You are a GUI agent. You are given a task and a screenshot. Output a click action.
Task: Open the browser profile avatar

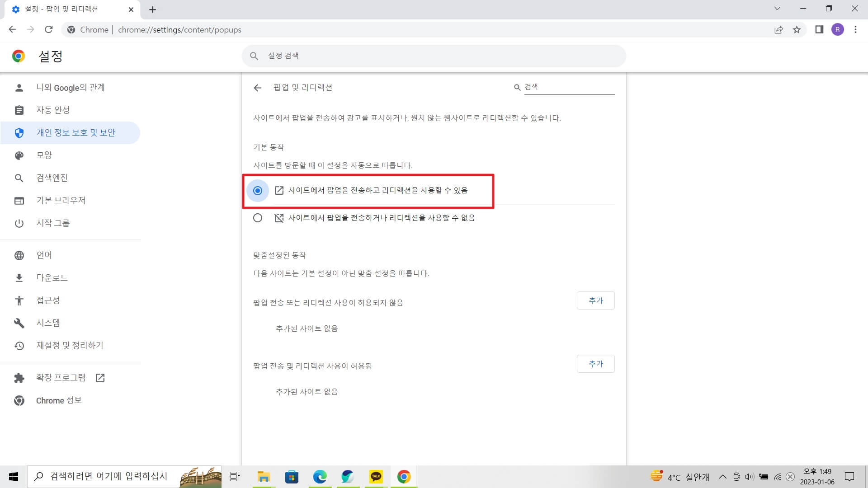pyautogui.click(x=838, y=29)
